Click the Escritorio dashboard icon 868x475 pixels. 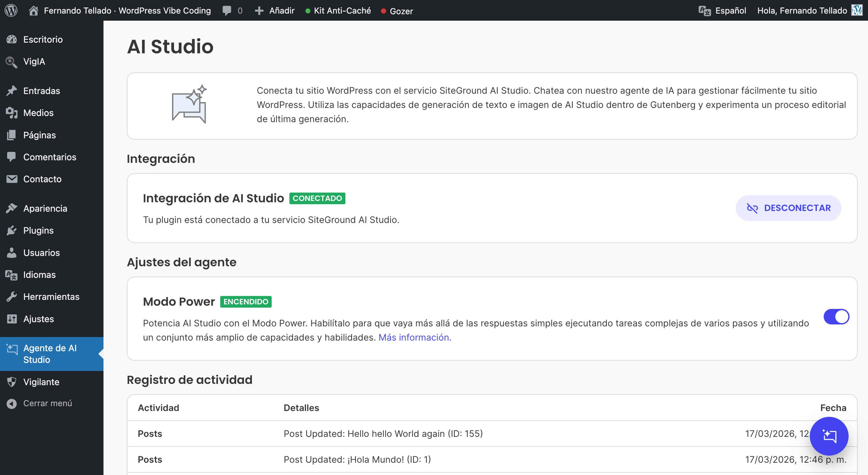[x=11, y=39]
